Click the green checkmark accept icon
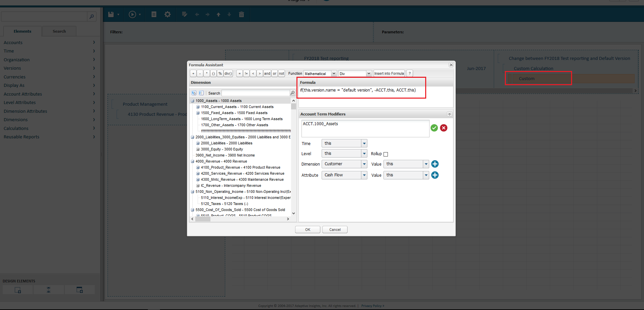 [434, 128]
